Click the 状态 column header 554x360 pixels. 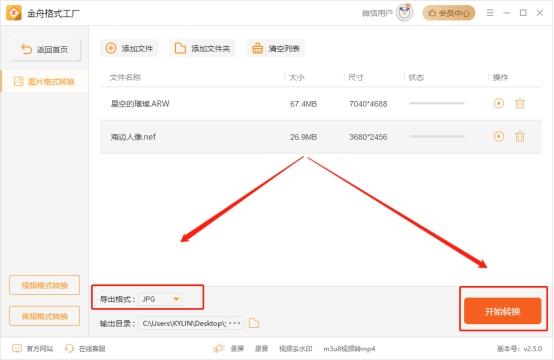pos(416,77)
